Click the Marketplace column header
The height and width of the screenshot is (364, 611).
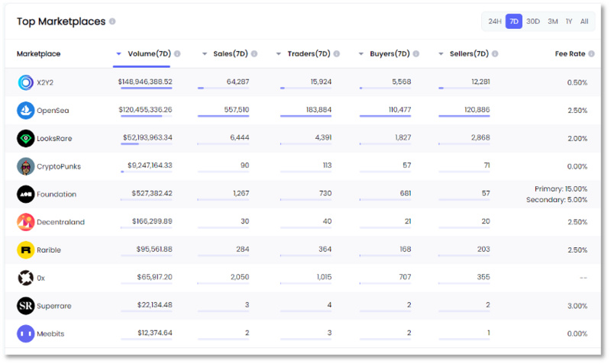39,53
